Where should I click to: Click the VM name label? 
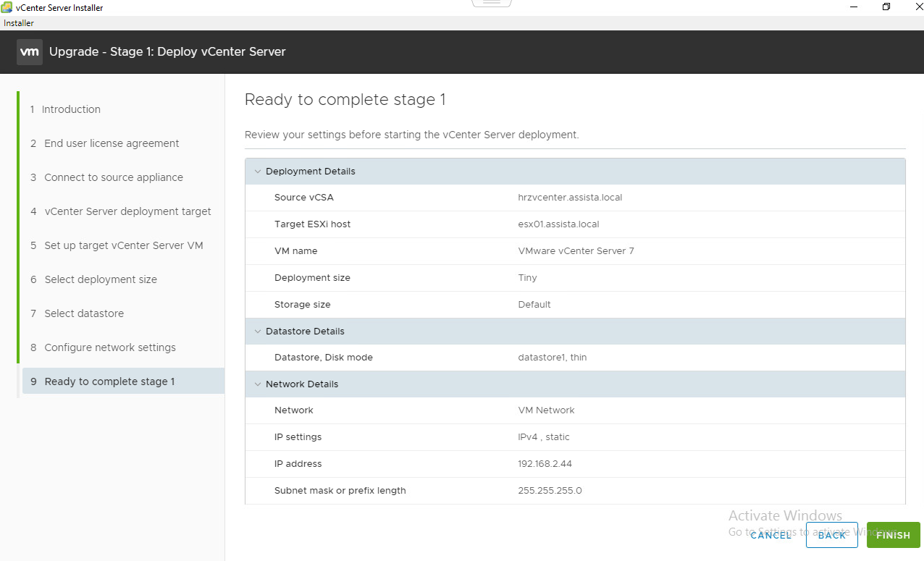coord(295,251)
